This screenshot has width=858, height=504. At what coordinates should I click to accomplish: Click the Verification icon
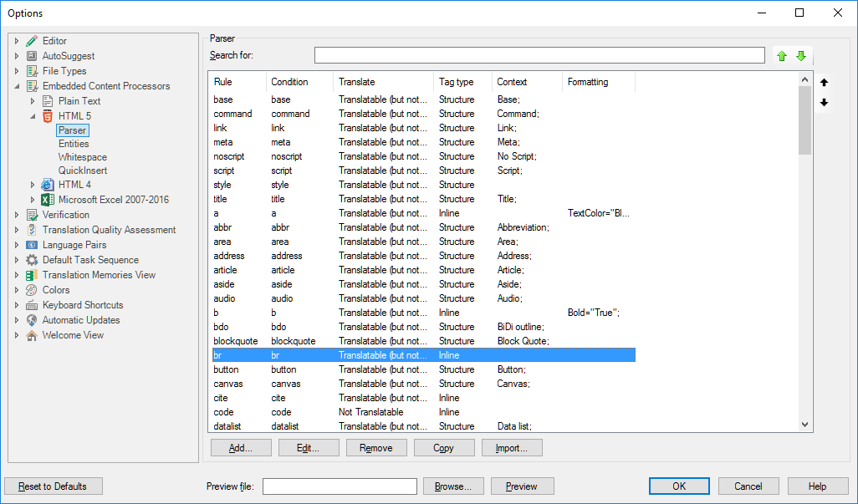(x=32, y=215)
